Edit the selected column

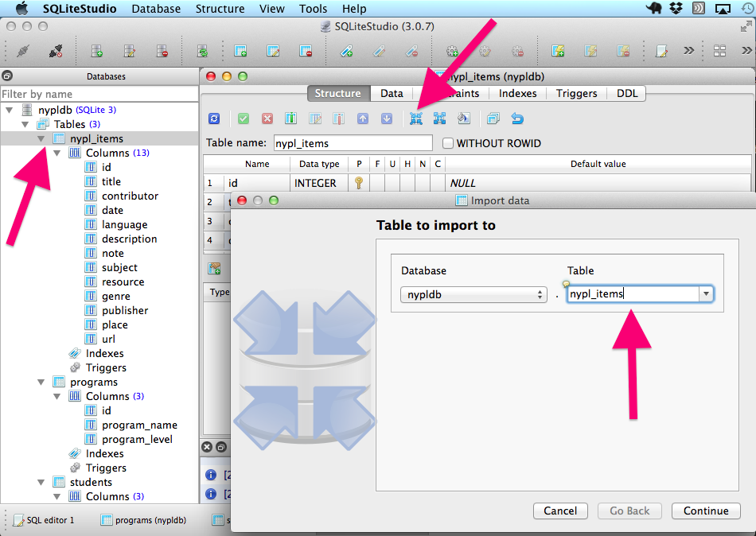(314, 118)
